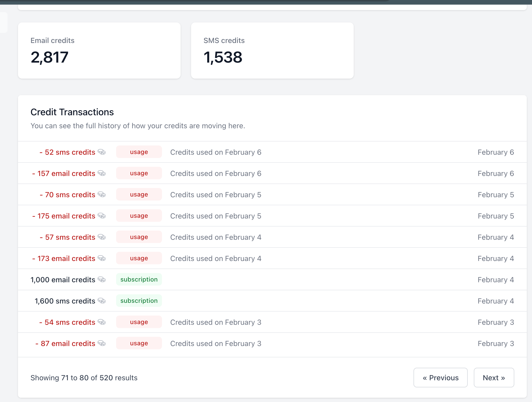Click coins icon beside 157 email credits

point(101,173)
